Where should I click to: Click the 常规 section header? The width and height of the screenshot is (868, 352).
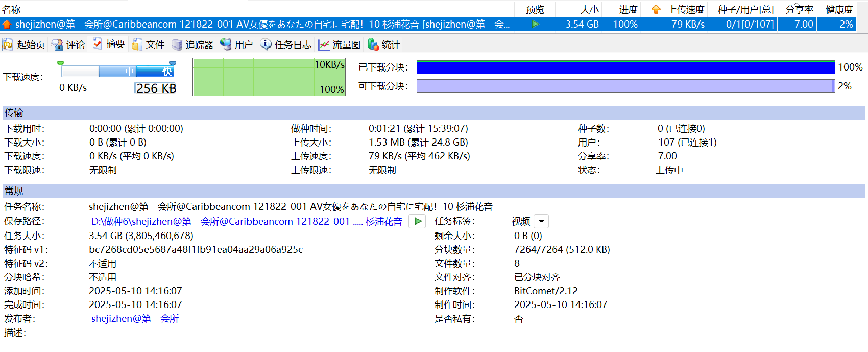[434, 191]
